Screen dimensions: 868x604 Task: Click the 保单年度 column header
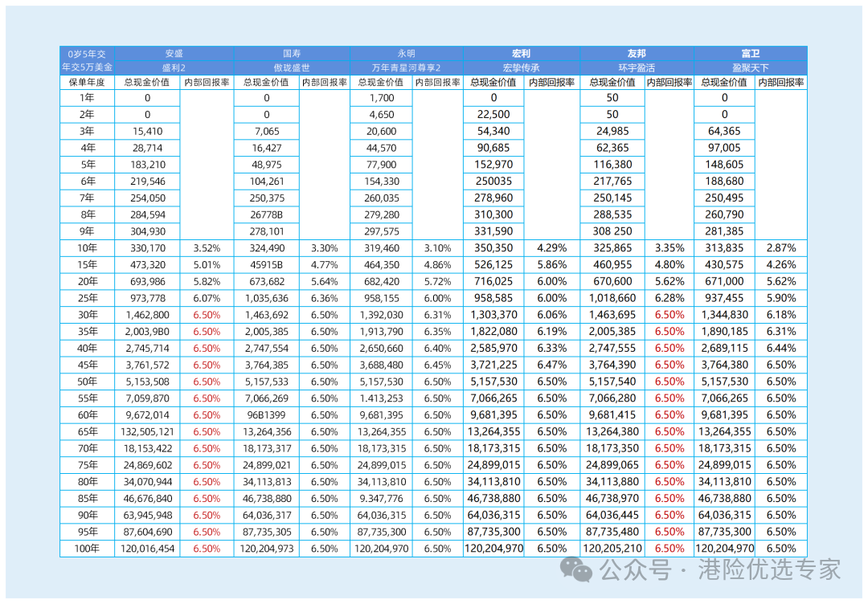(87, 83)
